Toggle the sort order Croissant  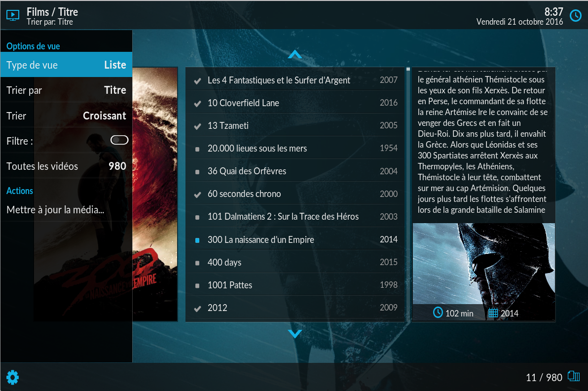(x=66, y=116)
